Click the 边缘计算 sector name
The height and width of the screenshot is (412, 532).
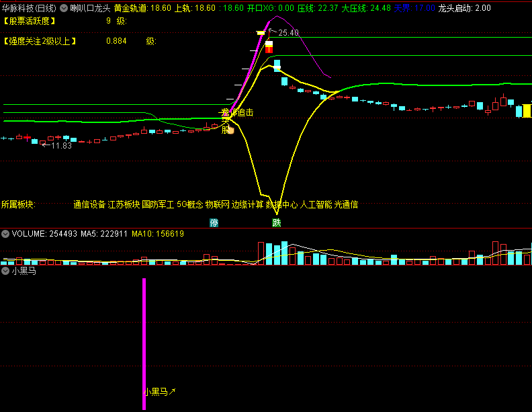(x=247, y=204)
